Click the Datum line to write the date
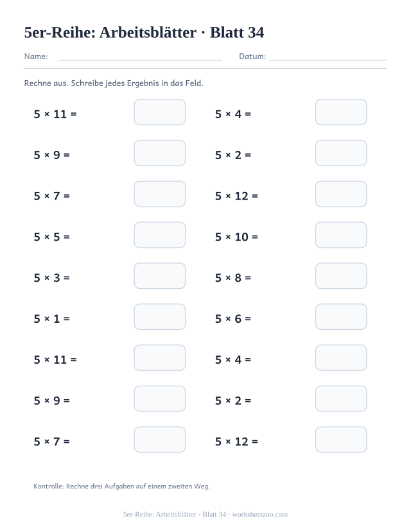This screenshot has width=411, height=532. (x=328, y=57)
